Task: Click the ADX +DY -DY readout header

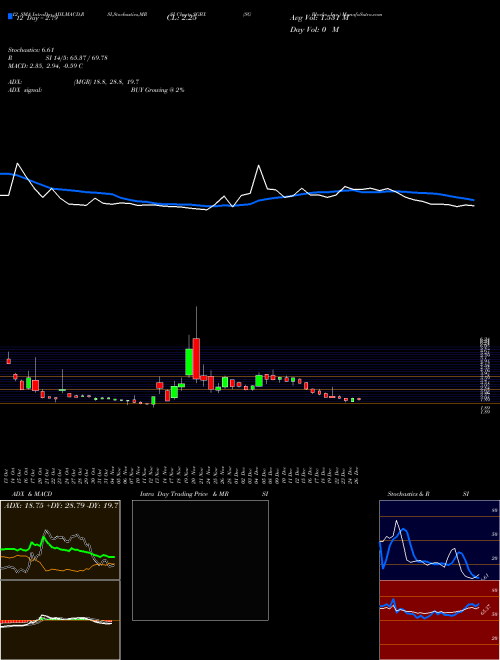Action: 61,505
